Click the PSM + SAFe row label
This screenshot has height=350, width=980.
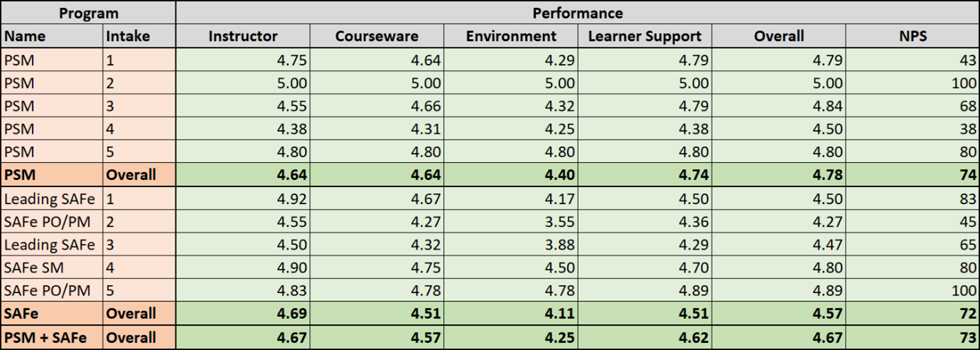52,337
